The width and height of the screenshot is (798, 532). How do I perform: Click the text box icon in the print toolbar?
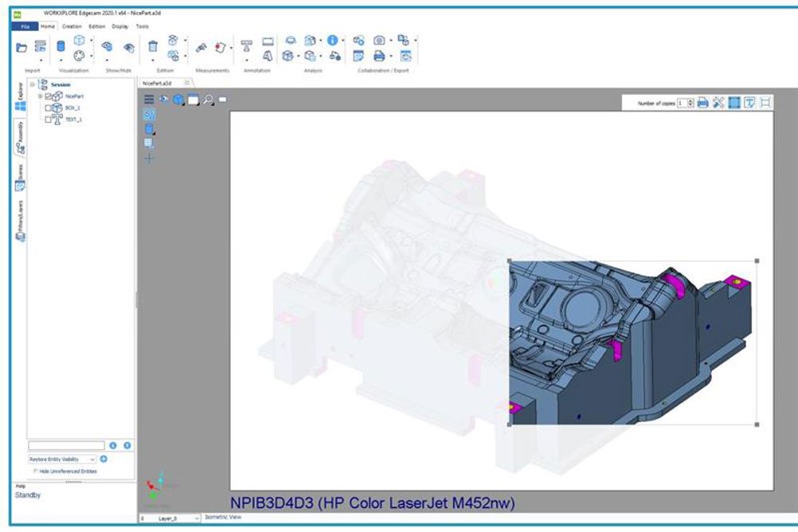click(x=749, y=103)
